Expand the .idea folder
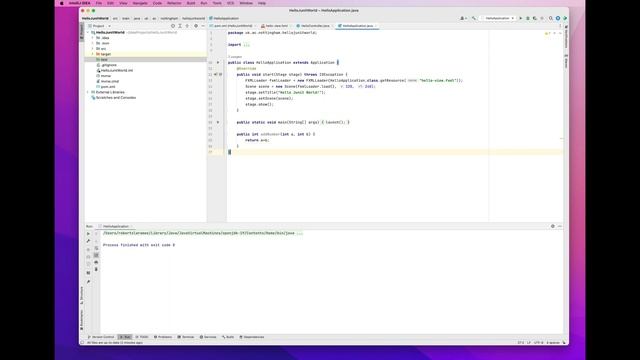This screenshot has height=360, width=640. coord(93,38)
